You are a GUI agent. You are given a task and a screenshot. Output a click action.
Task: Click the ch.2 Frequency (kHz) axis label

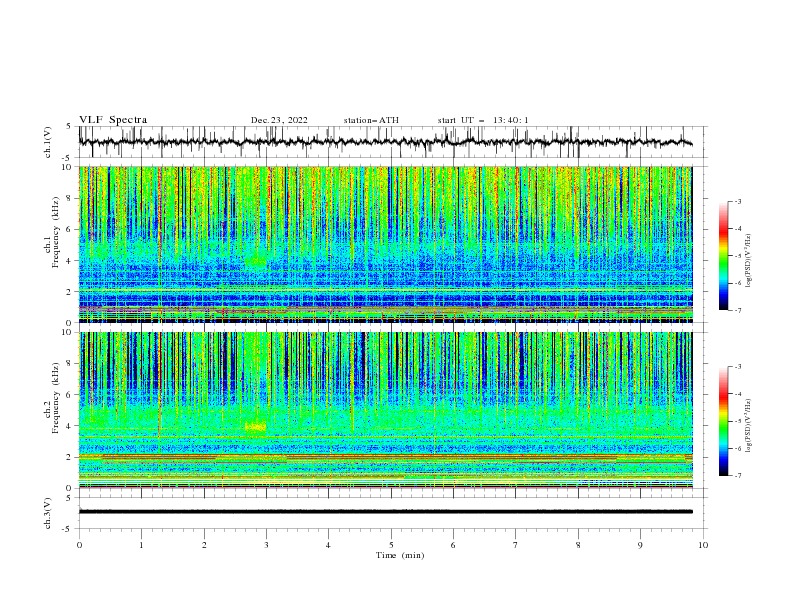pyautogui.click(x=52, y=398)
